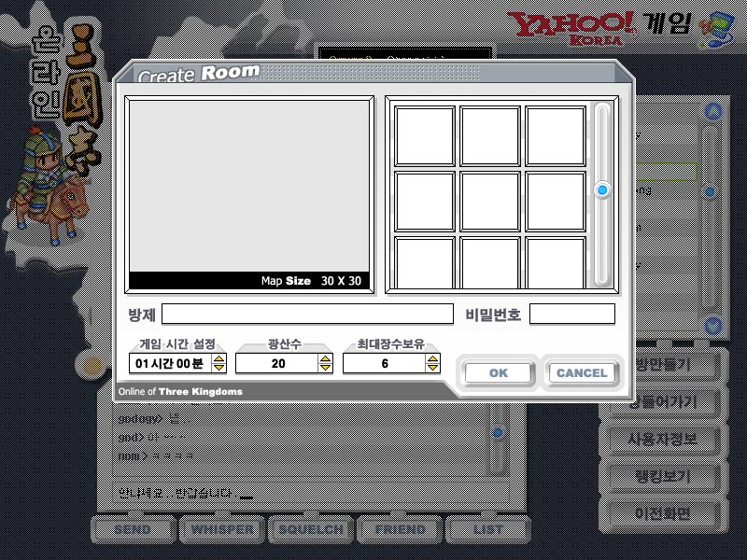Decrease 광산수 value with the down arrow
The height and width of the screenshot is (560, 747).
(326, 368)
